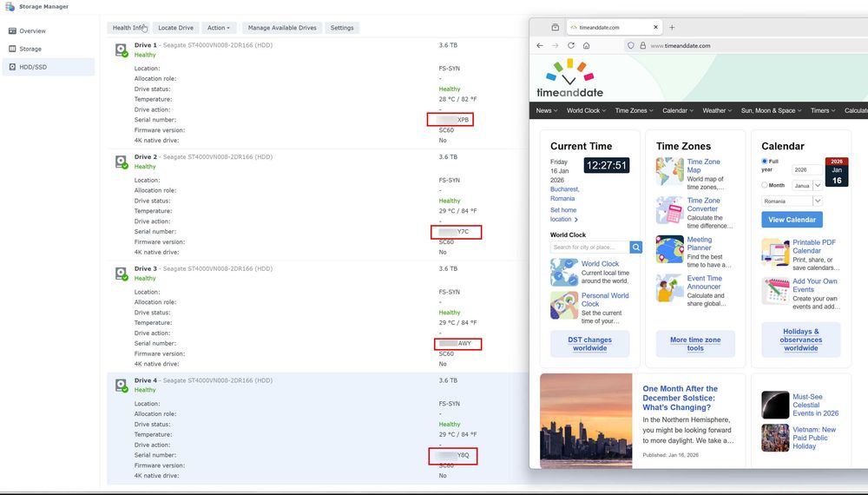Click Manage Available Drives button
Viewport: 868px width, 495px height.
(282, 28)
